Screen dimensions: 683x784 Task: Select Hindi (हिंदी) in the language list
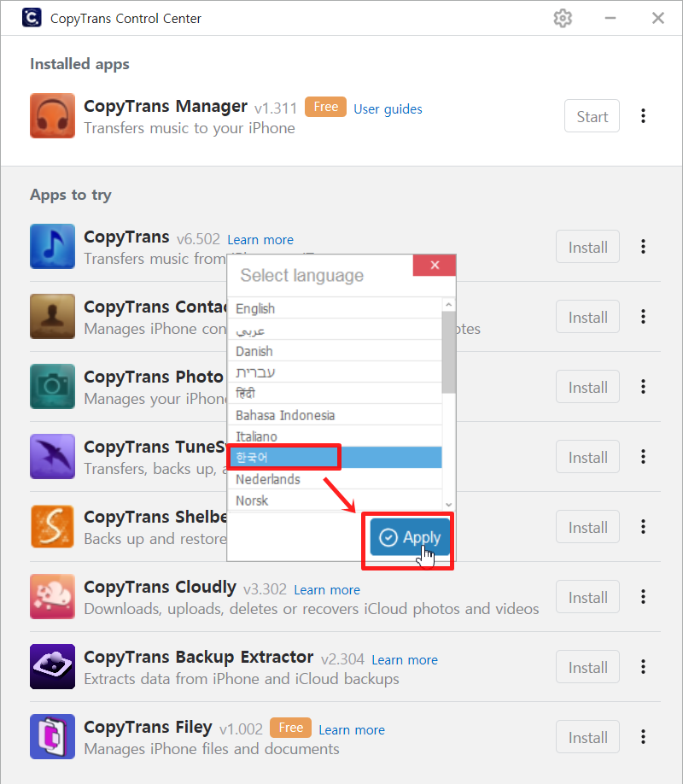pos(335,394)
